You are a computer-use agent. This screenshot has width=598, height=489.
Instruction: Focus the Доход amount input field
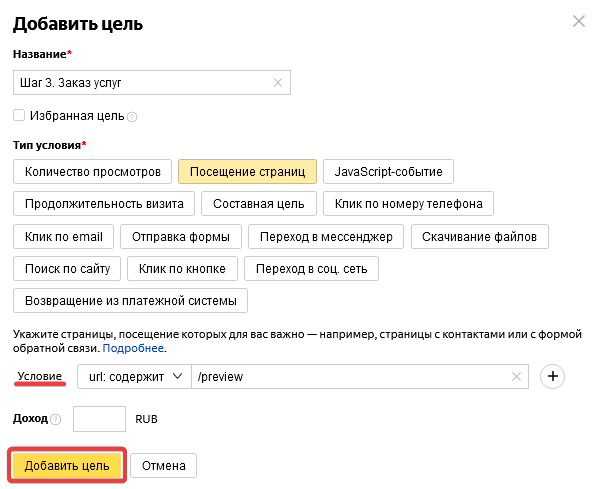[x=99, y=419]
